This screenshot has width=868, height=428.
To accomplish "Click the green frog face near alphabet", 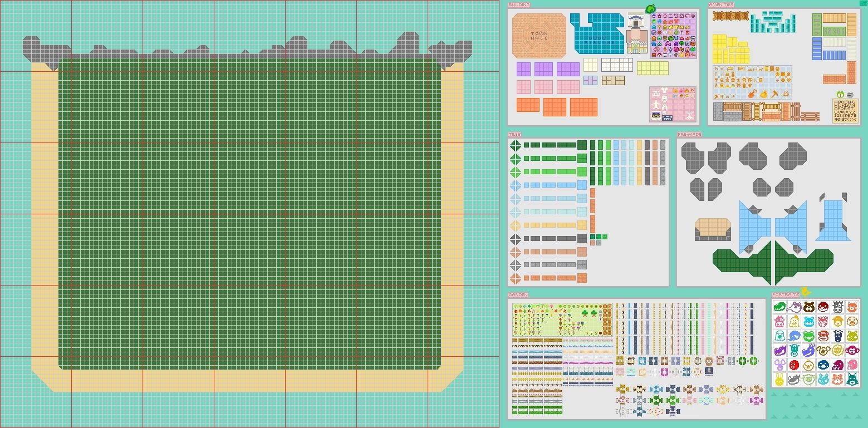I will [840, 95].
